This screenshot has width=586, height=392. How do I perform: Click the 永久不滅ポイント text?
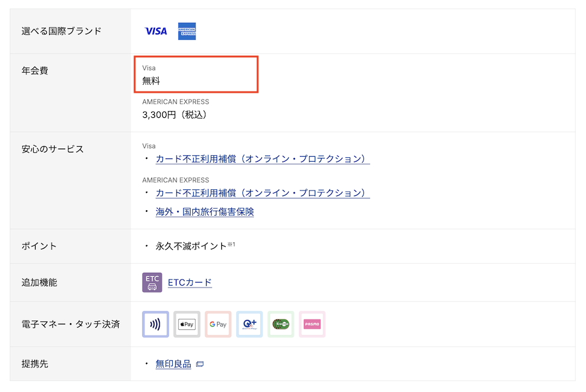[191, 246]
